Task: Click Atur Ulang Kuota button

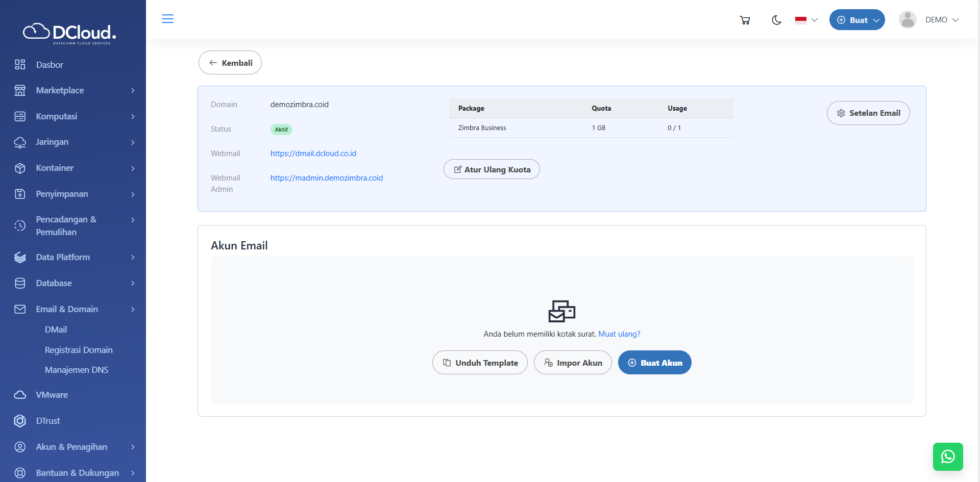Action: [492, 169]
